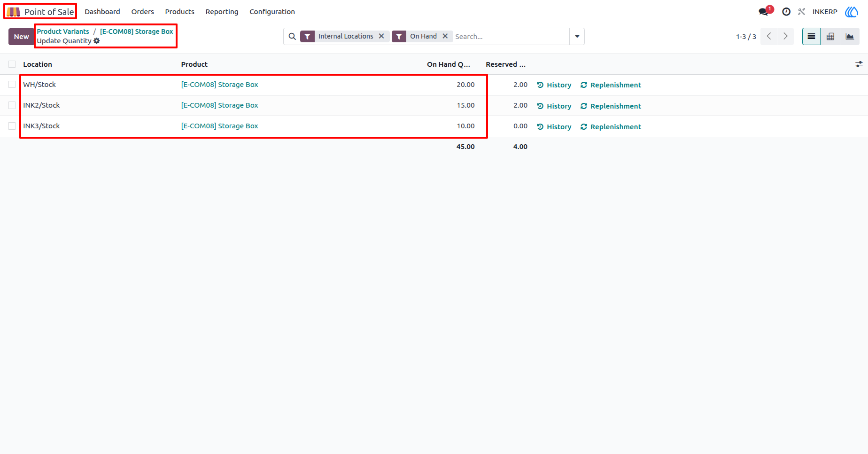Go to the next page arrow
Screen dimensions: 868x454
pos(785,36)
